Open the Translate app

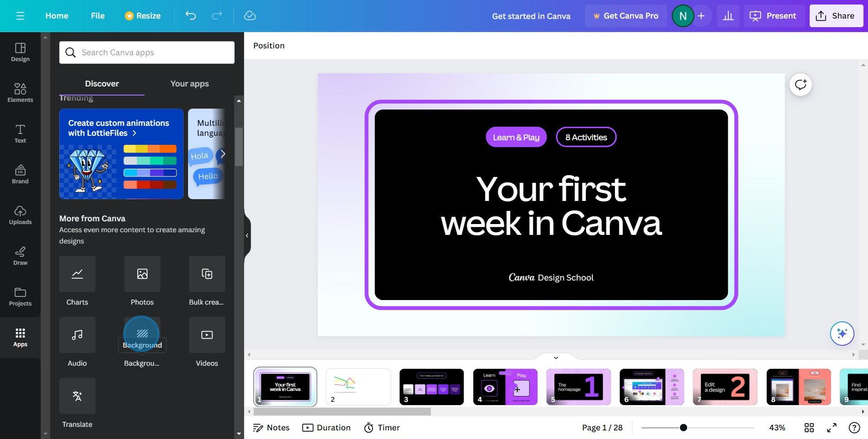tap(77, 396)
